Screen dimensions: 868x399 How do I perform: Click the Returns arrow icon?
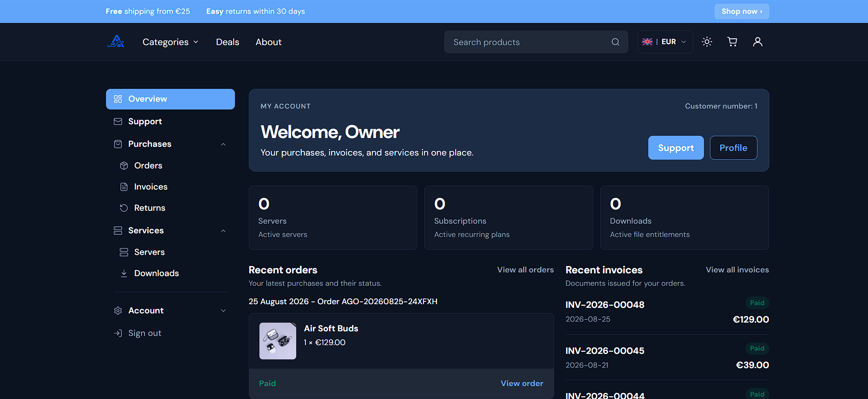124,208
